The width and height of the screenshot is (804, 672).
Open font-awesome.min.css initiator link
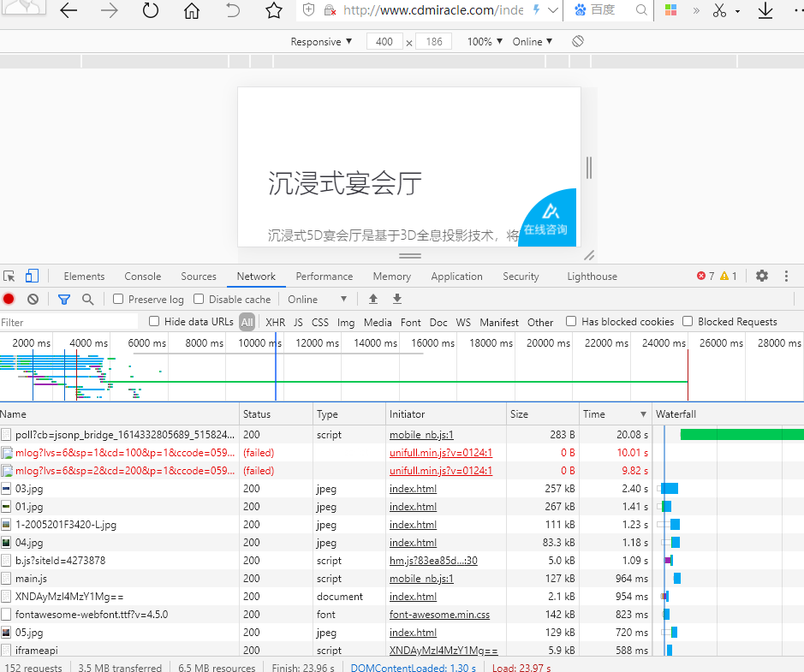[x=439, y=615]
